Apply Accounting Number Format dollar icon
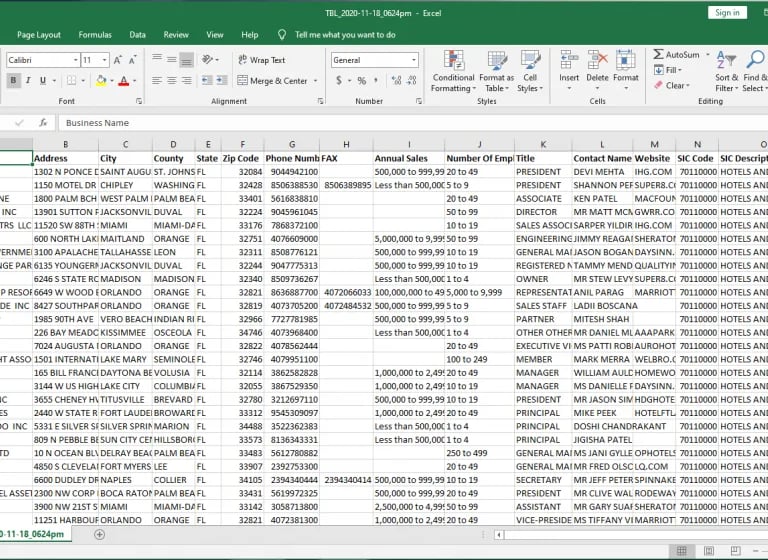Viewport: 768px width, 560px height. coord(339,80)
